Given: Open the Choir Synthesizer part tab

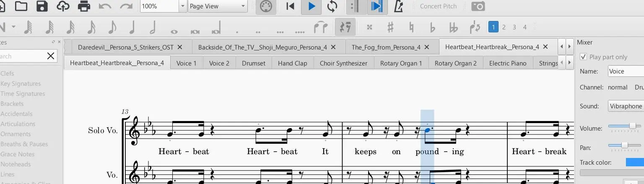Looking at the screenshot, I should point(343,63).
